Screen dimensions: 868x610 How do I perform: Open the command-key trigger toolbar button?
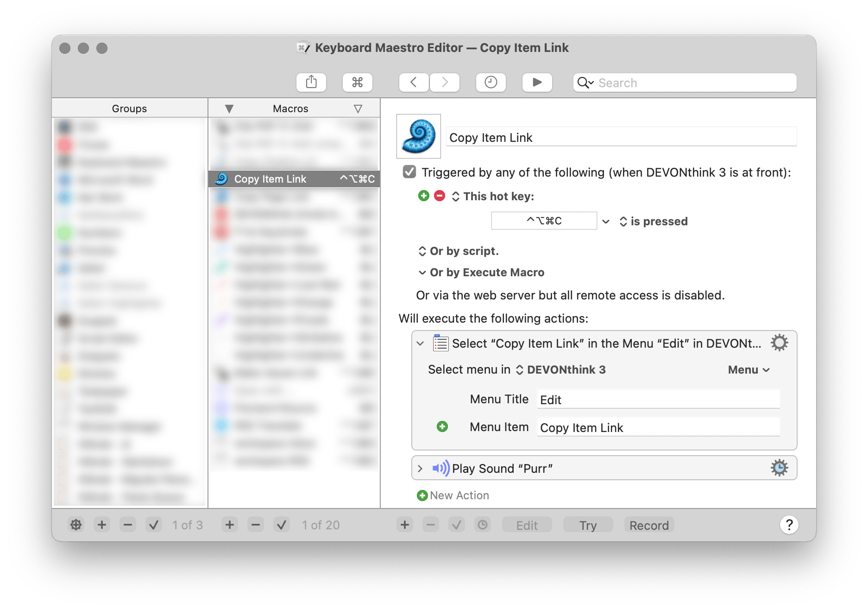357,83
